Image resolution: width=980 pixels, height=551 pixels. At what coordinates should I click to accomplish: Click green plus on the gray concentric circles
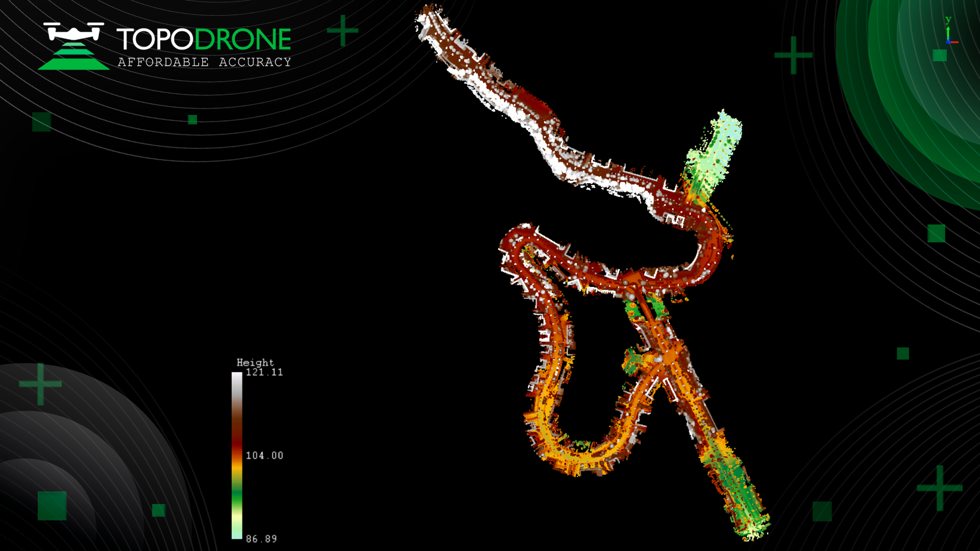[40, 384]
